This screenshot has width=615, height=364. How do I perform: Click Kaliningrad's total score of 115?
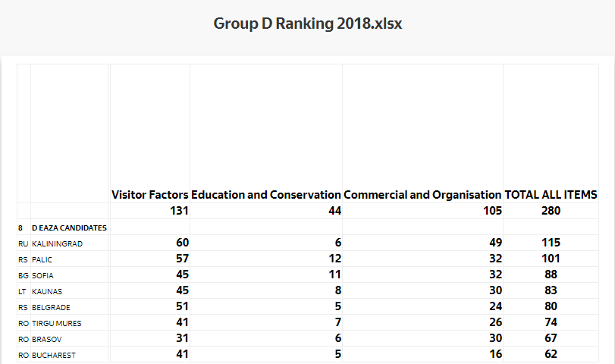point(551,243)
